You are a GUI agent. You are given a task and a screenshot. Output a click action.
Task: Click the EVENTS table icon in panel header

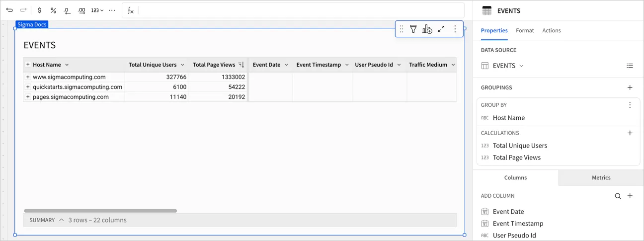point(487,10)
